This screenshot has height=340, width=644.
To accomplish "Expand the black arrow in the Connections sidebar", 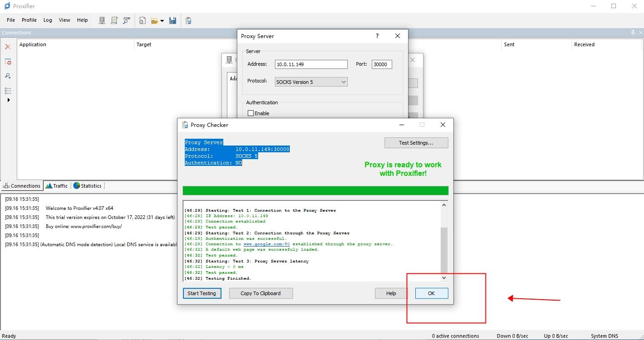I will tap(8, 100).
